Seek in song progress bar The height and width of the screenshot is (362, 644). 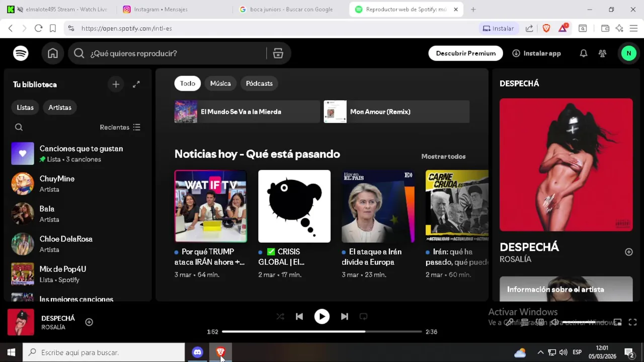[322, 332]
